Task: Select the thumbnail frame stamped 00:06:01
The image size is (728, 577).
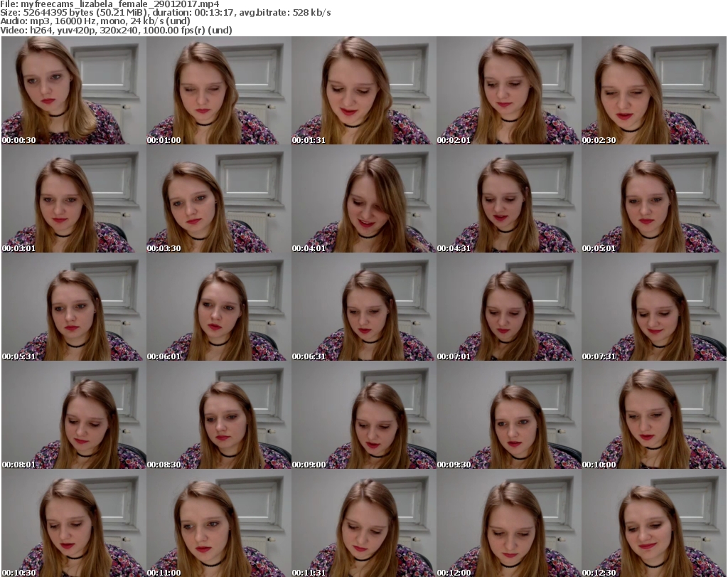Action: coord(219,307)
